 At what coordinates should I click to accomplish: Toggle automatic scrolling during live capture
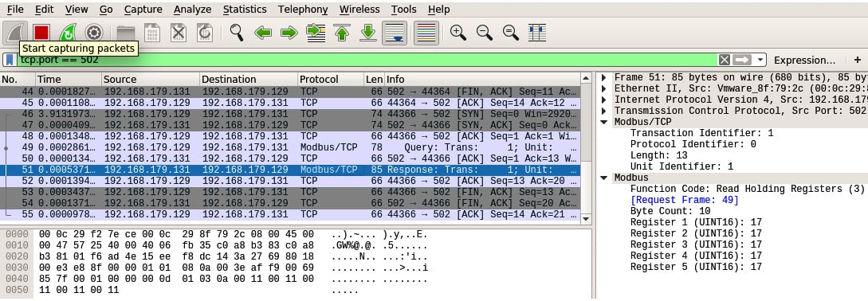click(x=394, y=33)
